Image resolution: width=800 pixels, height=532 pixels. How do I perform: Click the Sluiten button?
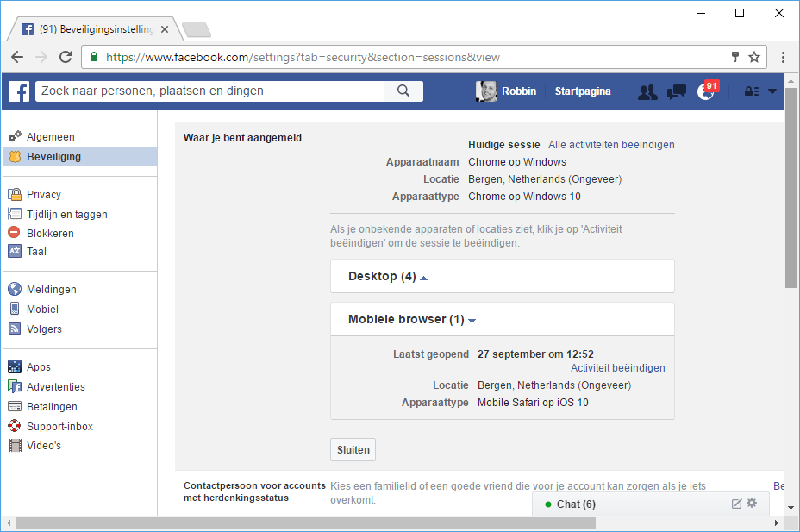tap(353, 449)
